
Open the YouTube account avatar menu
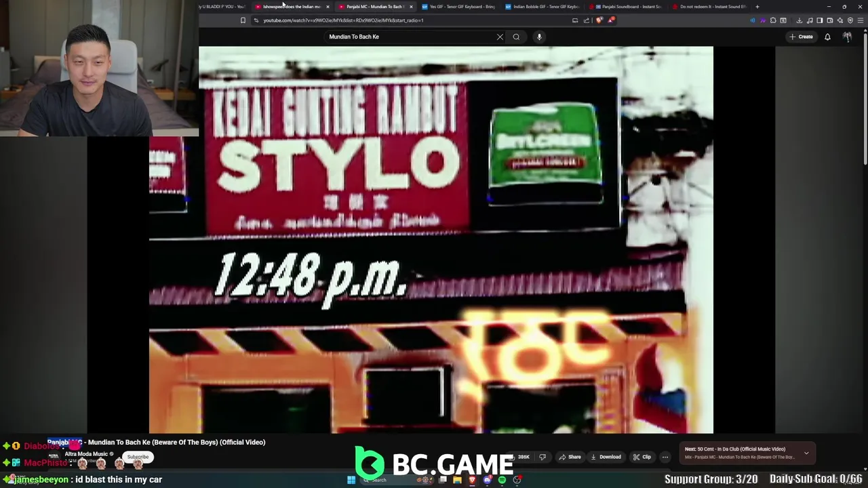pyautogui.click(x=847, y=37)
